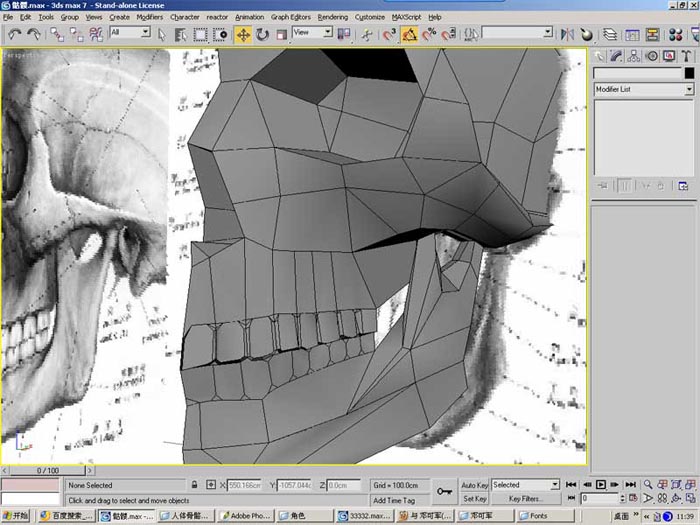Click Bind to Space Warp icon
700x525 pixels.
pos(96,34)
